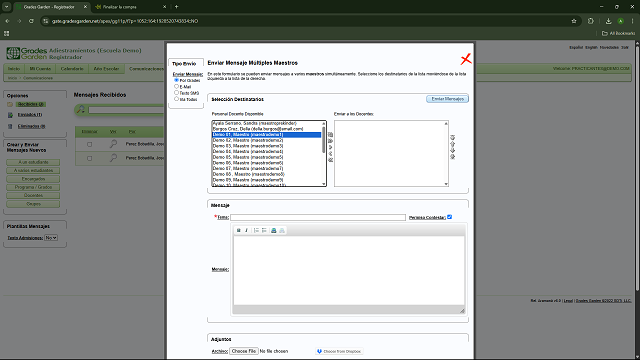Select the fourth Enviar Mensaje radio option
640x360 pixels.
coord(176,99)
